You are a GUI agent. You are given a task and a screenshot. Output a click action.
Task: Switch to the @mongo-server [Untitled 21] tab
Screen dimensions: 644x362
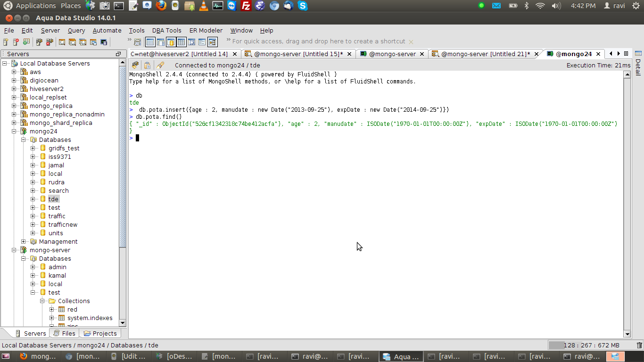tap(486, 54)
